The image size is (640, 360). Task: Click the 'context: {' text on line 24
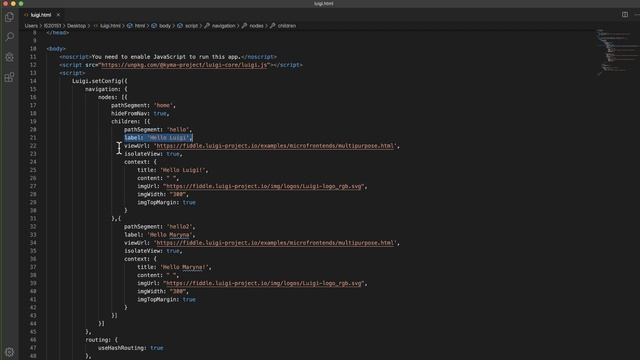point(140,162)
